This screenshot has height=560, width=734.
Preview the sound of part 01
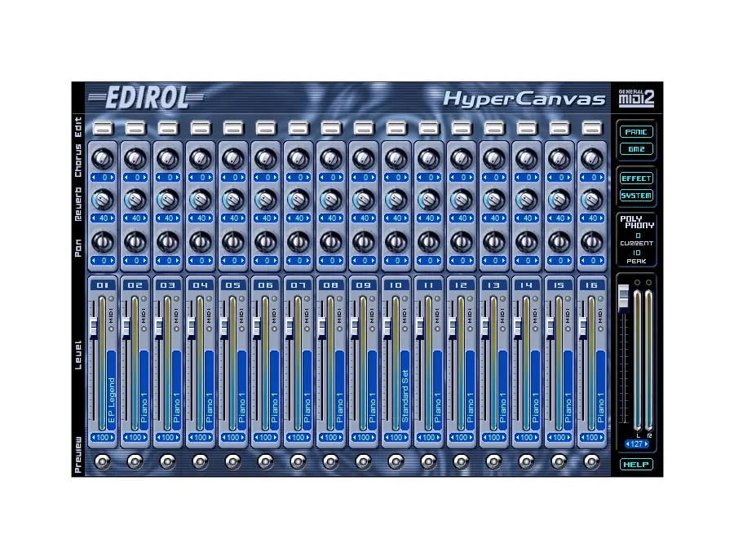point(103,462)
